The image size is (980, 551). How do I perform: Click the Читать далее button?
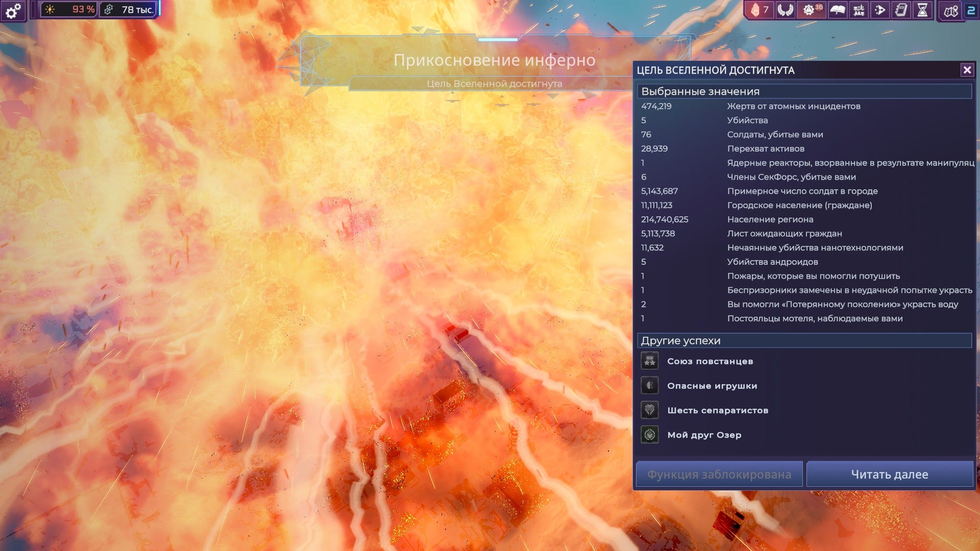889,474
